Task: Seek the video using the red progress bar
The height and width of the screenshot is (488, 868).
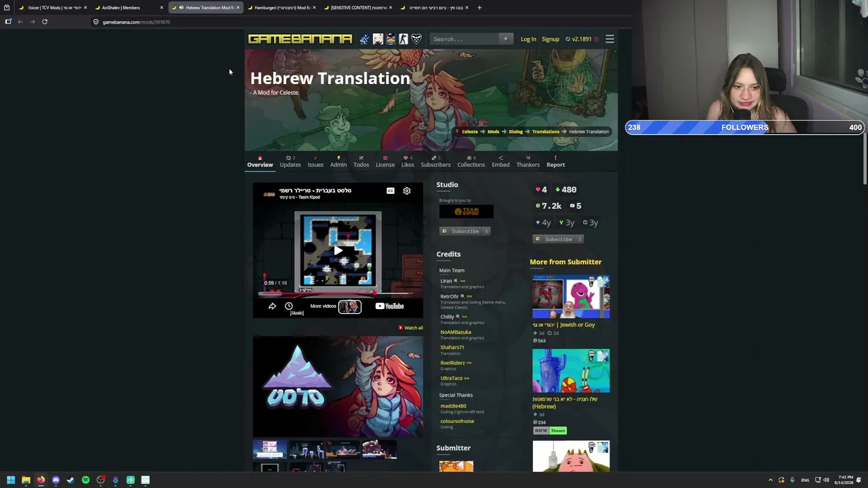Action: (x=338, y=293)
